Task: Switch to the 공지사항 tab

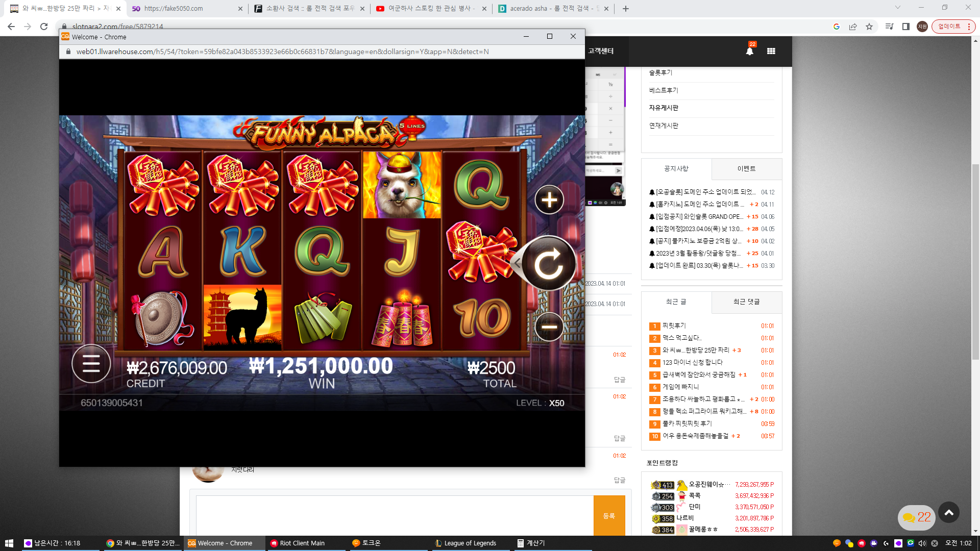Action: click(x=676, y=169)
